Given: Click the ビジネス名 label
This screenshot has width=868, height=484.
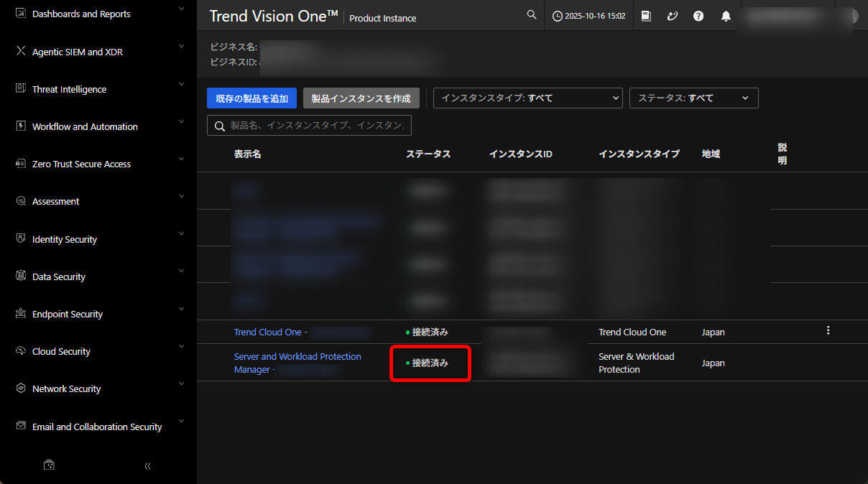Looking at the screenshot, I should (234, 47).
